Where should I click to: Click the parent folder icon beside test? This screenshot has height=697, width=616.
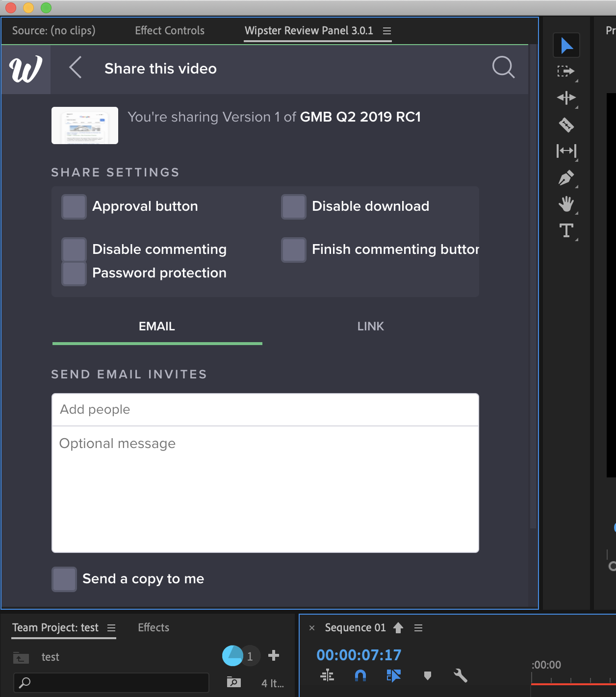21,657
